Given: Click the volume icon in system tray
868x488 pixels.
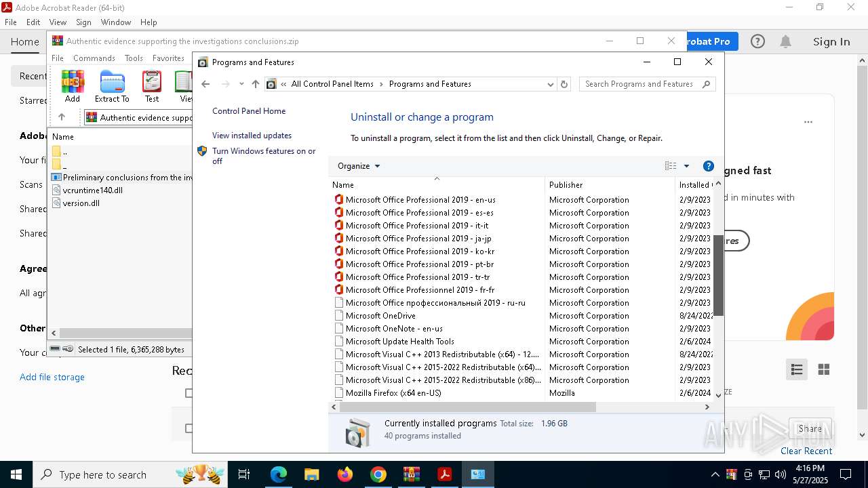Looking at the screenshot, I should [x=781, y=474].
